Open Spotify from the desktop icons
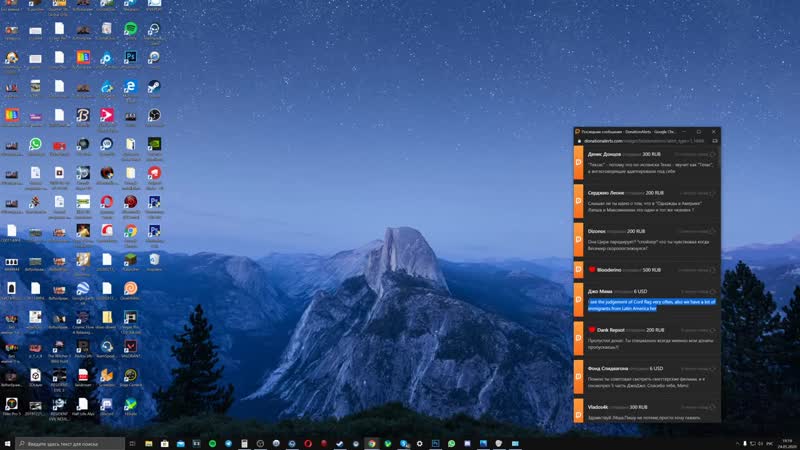The image size is (800, 450). click(131, 29)
